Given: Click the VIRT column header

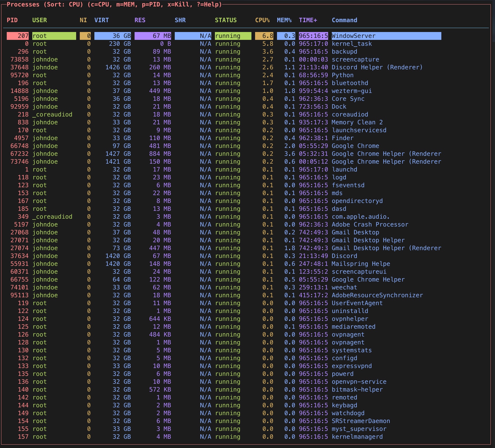Looking at the screenshot, I should (102, 20).
